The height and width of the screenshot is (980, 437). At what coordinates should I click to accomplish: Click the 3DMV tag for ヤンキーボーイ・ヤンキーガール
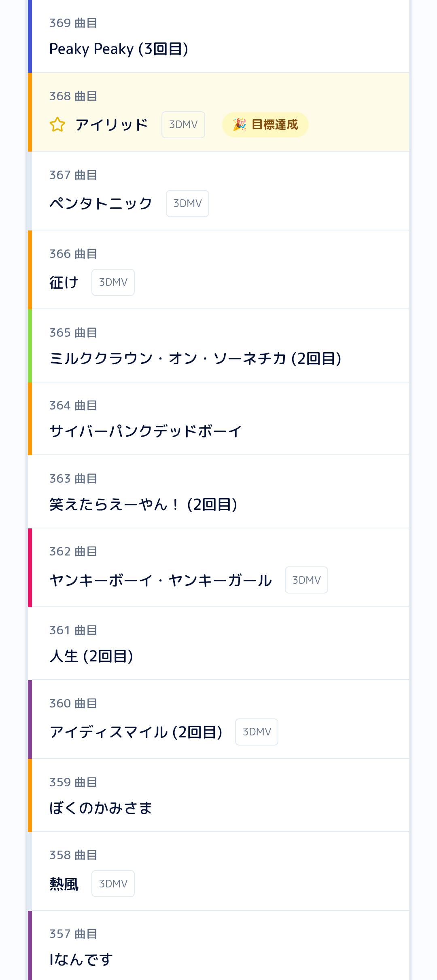click(306, 580)
